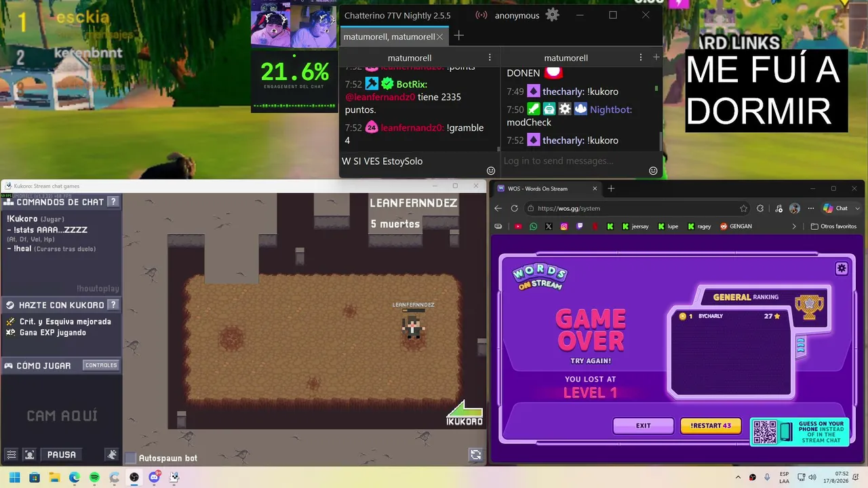Reload the wos.gg page
Viewport: 868px width, 488px height.
515,208
